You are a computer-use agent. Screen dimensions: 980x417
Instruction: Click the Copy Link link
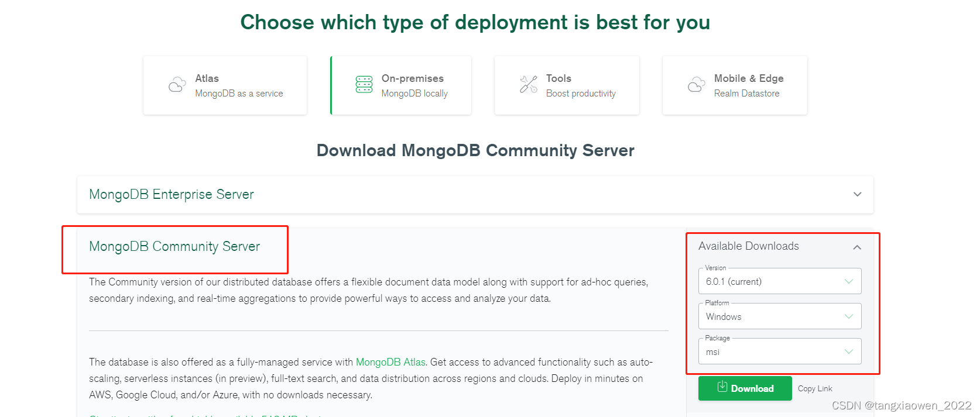[815, 388]
